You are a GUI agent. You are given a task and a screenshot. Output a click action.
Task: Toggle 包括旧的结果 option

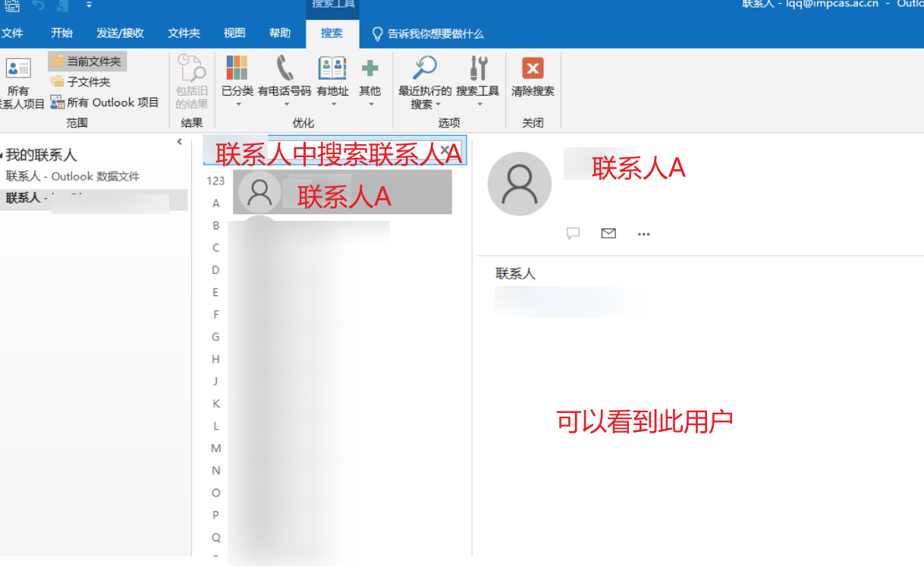pyautogui.click(x=191, y=80)
